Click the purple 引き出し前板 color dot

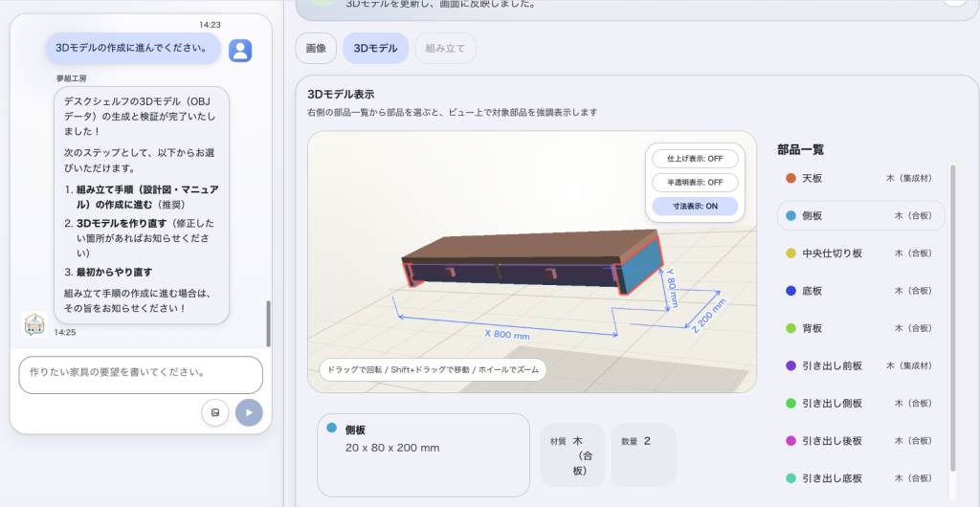[791, 365]
